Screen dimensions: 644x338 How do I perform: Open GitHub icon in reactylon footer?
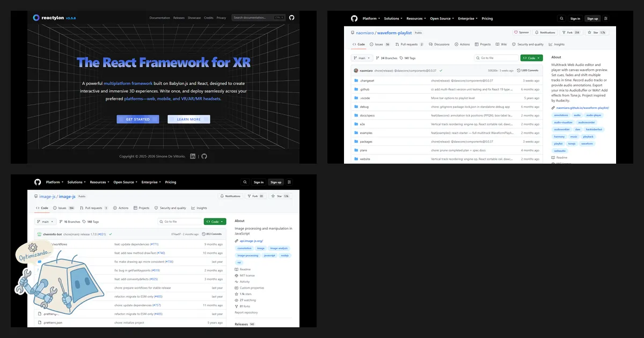(204, 156)
